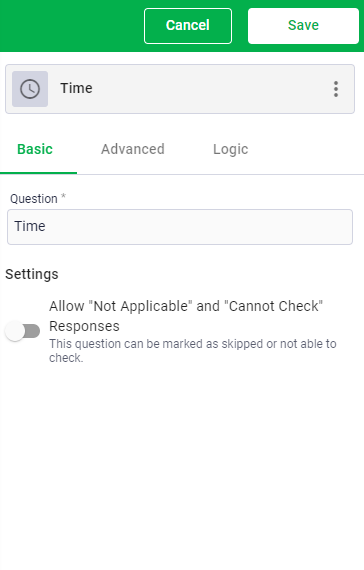Click the word Responses in the toggle label
The width and height of the screenshot is (364, 570).
84,326
